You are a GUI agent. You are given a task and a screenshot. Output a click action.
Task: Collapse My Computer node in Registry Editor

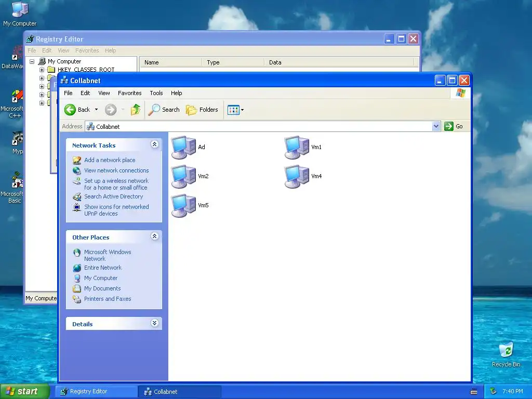coord(32,61)
